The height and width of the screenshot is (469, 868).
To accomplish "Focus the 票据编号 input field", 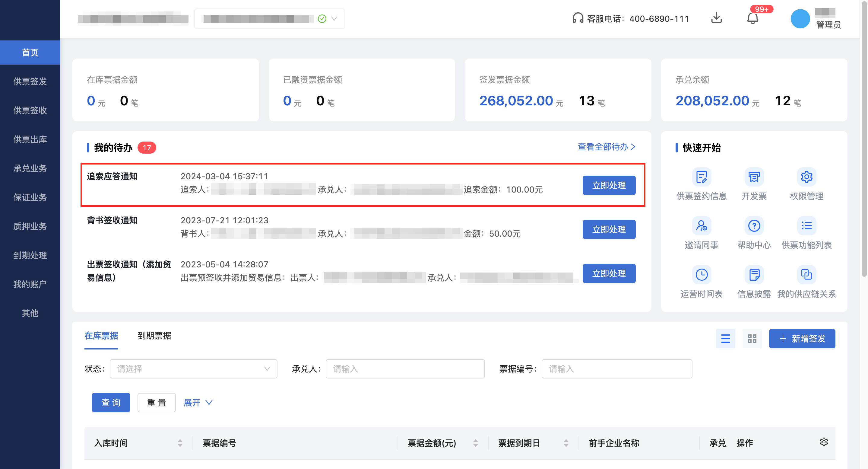I will pyautogui.click(x=617, y=369).
